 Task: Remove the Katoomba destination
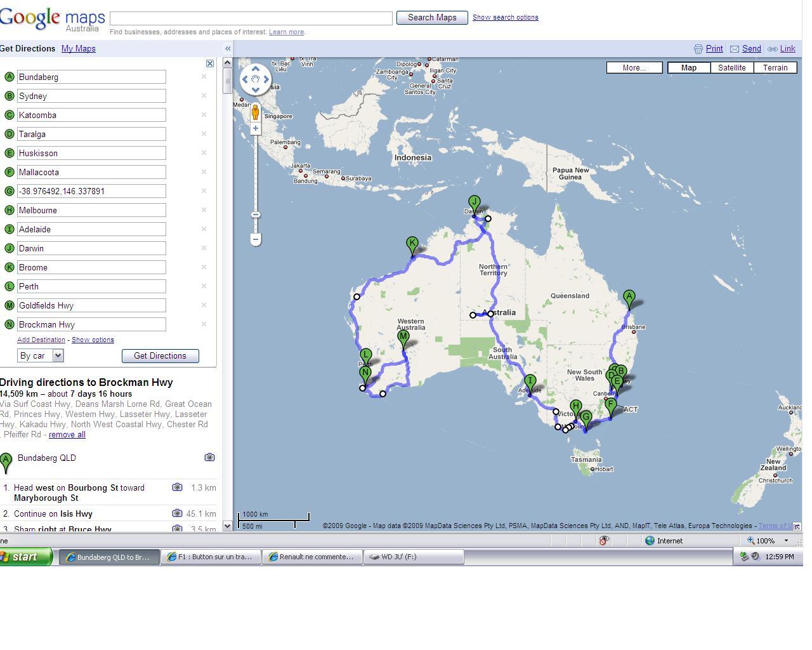(204, 114)
